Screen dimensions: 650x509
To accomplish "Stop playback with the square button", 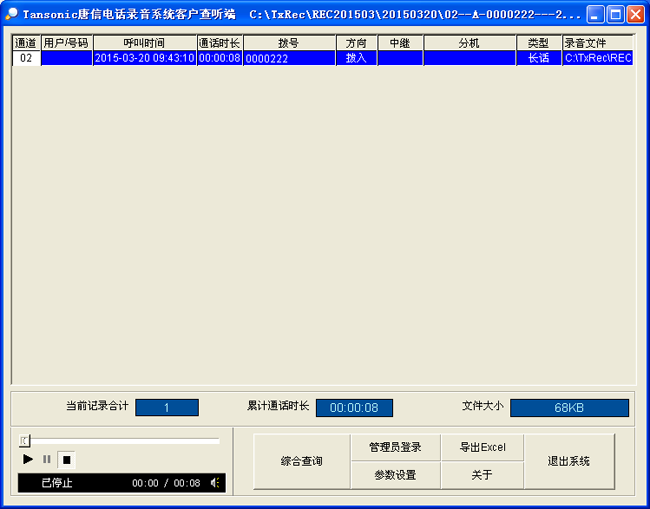I will pyautogui.click(x=66, y=459).
